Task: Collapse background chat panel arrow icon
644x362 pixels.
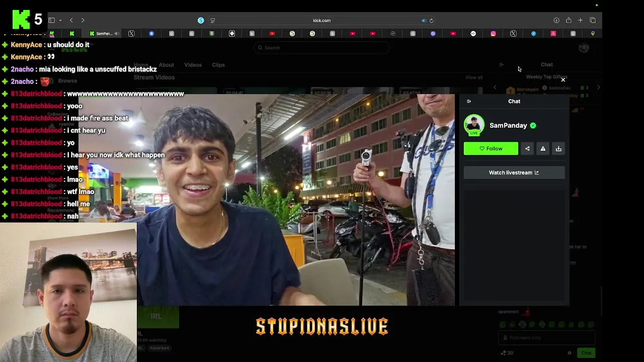Action: [x=501, y=64]
